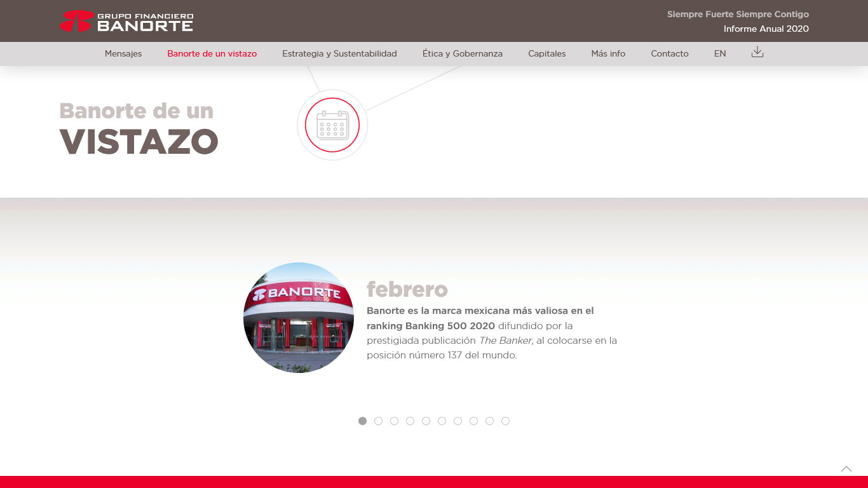Go to the Más info section
This screenshot has width=868, height=488.
(x=608, y=54)
